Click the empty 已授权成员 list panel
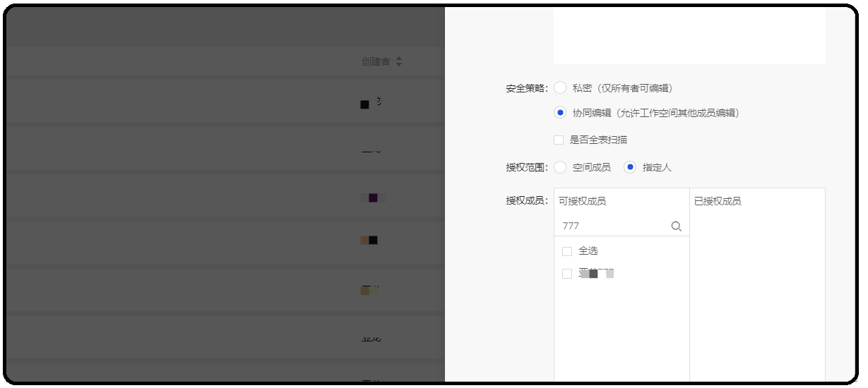 pos(757,296)
